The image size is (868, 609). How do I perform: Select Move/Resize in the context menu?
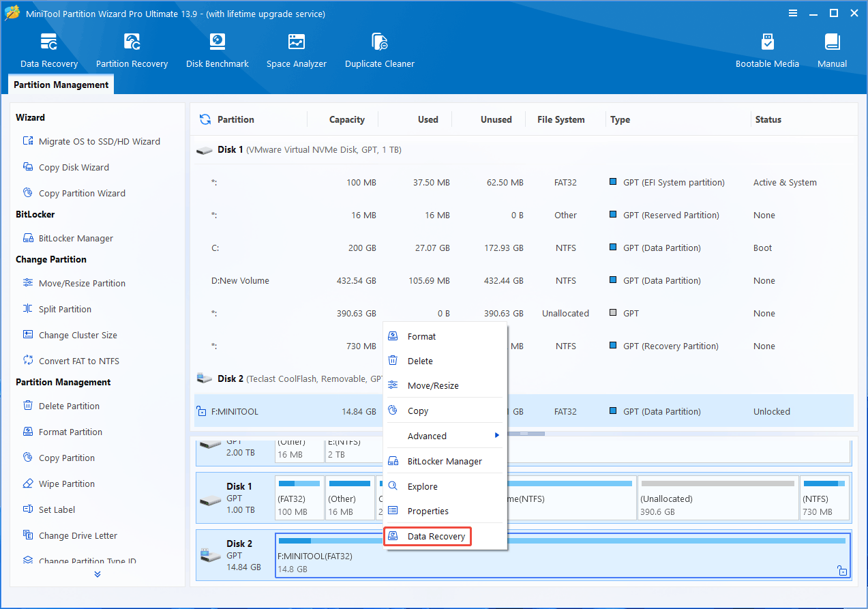point(445,385)
